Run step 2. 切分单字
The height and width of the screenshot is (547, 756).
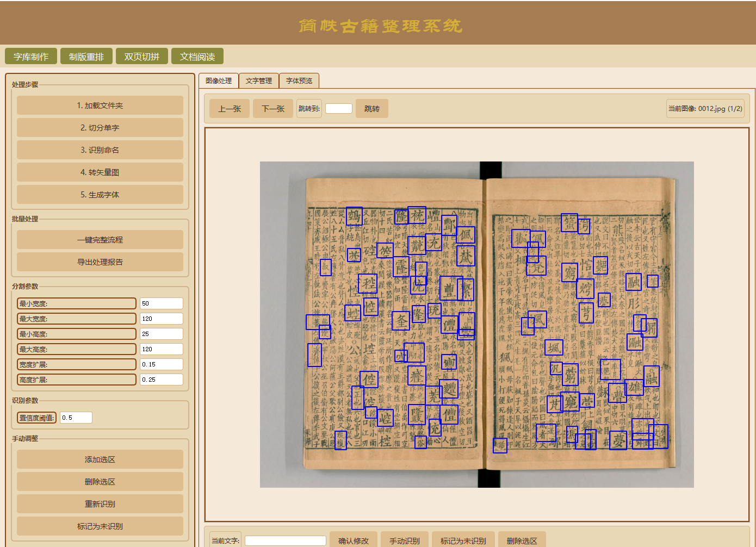pyautogui.click(x=100, y=128)
